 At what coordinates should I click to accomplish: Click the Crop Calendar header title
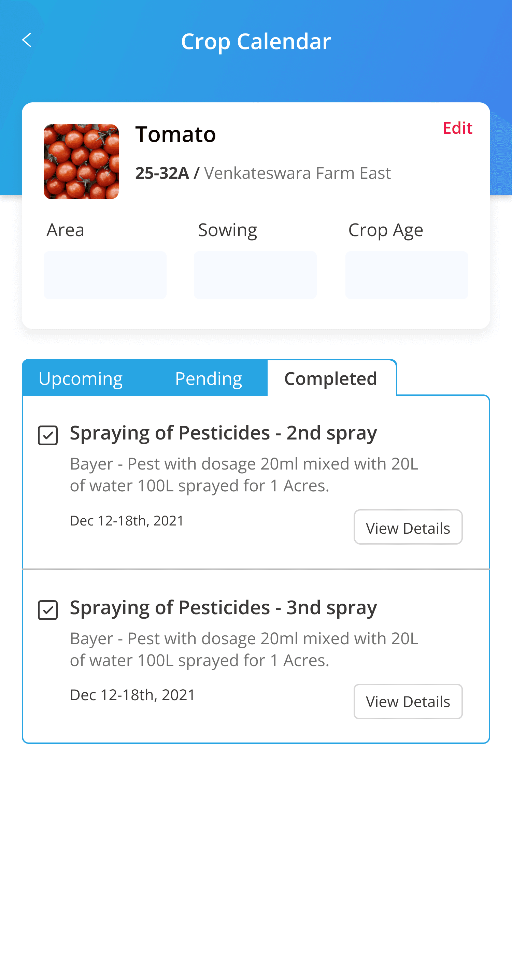point(256,41)
